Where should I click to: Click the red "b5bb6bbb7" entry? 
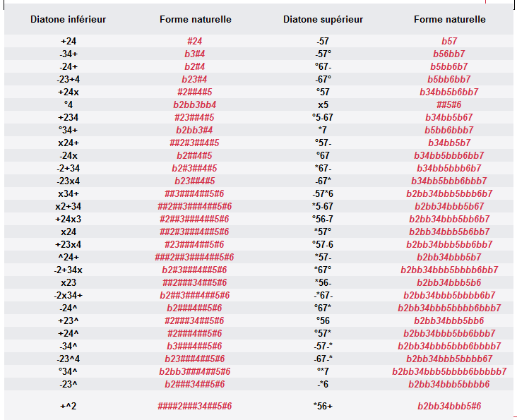tap(449, 130)
